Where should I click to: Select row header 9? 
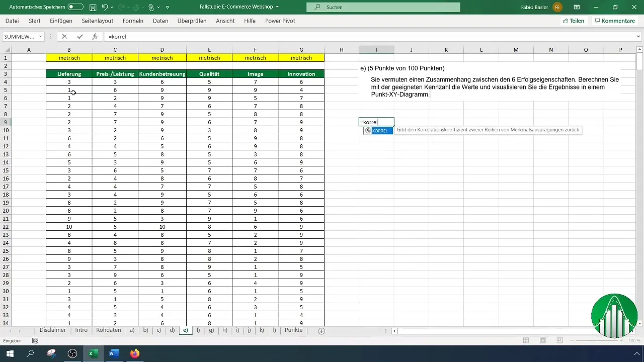pos(5,122)
